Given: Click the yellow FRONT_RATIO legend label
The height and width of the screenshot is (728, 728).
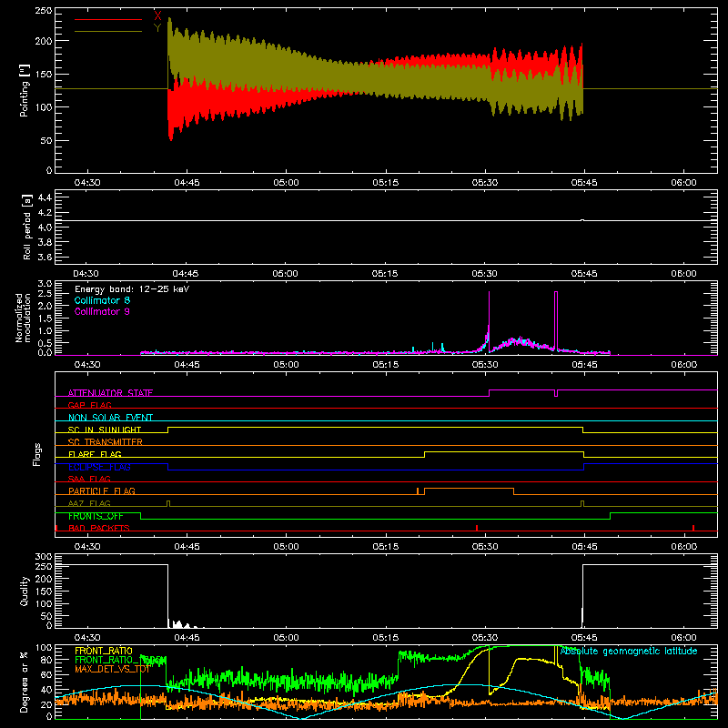Looking at the screenshot, I should point(104,651).
